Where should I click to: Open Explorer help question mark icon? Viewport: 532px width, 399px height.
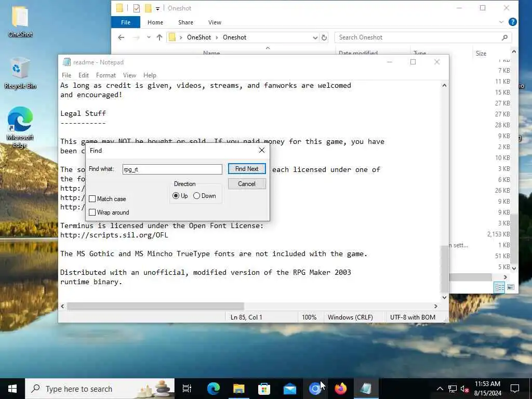click(x=513, y=22)
